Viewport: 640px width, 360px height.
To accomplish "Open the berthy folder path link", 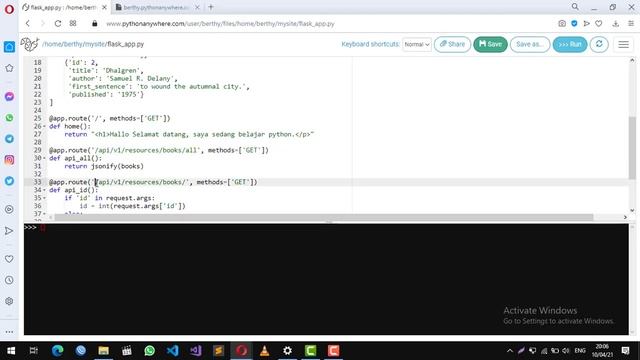I will [73, 44].
